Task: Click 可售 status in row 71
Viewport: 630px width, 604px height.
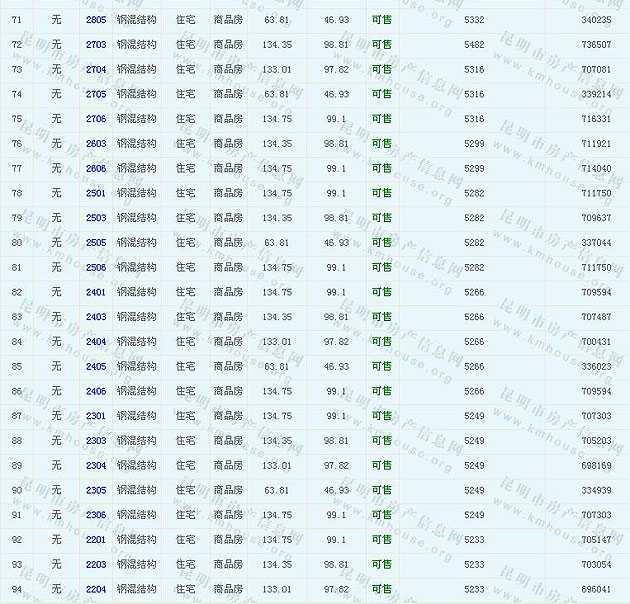Action: [381, 20]
